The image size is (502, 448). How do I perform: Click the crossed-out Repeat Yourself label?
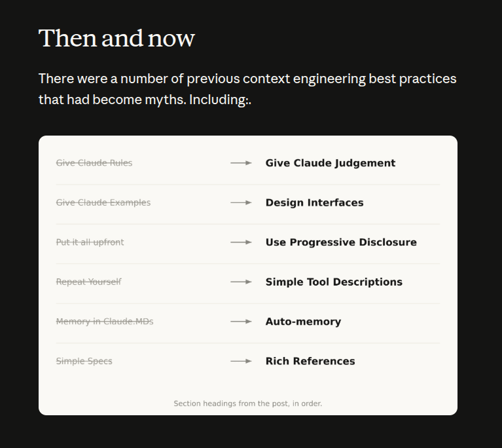pyautogui.click(x=88, y=282)
